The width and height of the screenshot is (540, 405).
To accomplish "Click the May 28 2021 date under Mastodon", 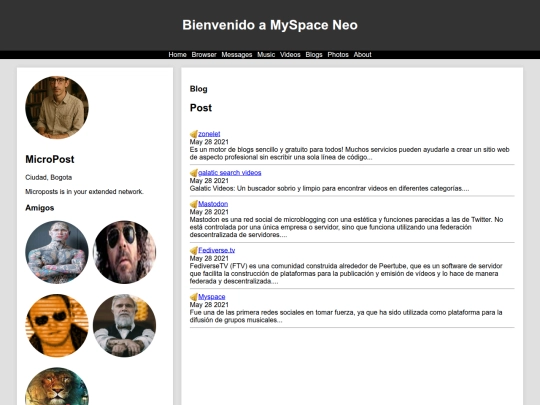I will point(209,212).
